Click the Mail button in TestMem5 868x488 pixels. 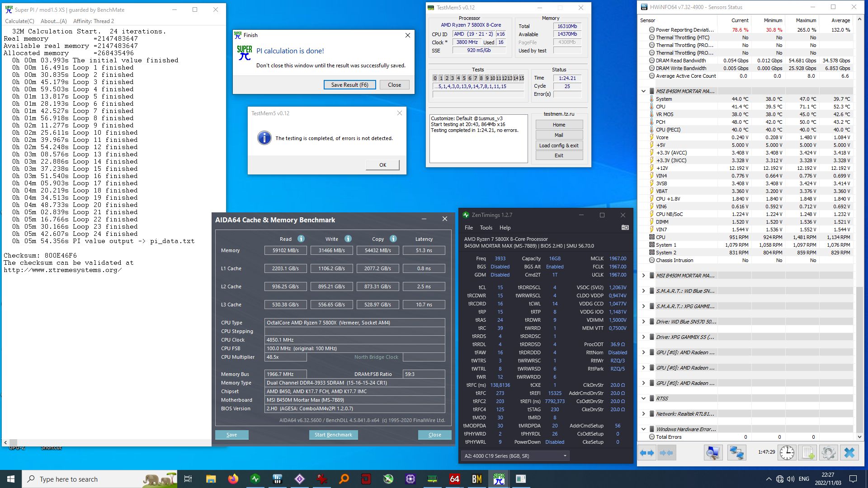(559, 135)
